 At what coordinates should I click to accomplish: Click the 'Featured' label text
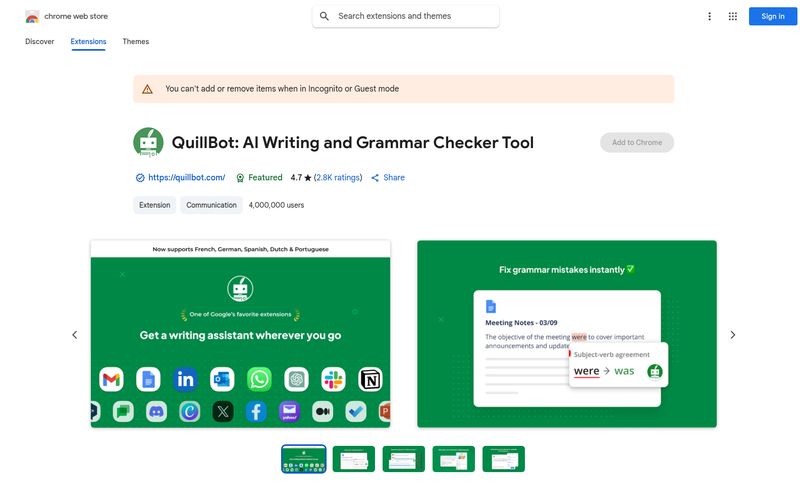pyautogui.click(x=265, y=178)
